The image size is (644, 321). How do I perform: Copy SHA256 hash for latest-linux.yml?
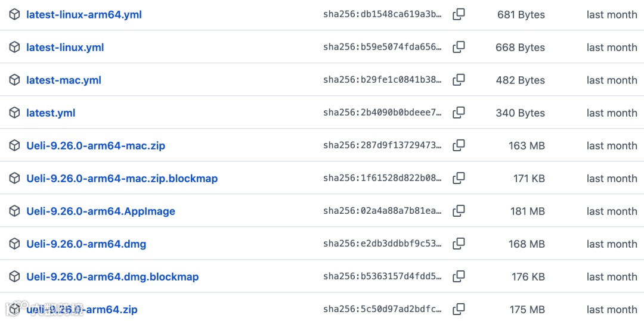[459, 48]
